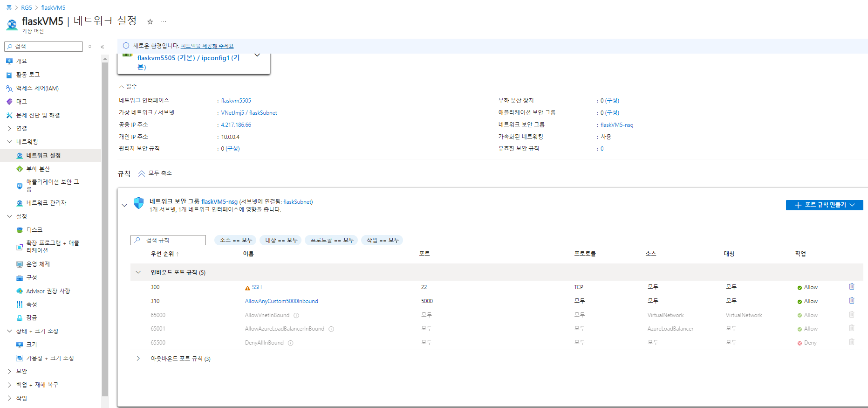The width and height of the screenshot is (868, 408).
Task: Collapse 인바운드 포트 규칙 (5) group
Action: [138, 272]
